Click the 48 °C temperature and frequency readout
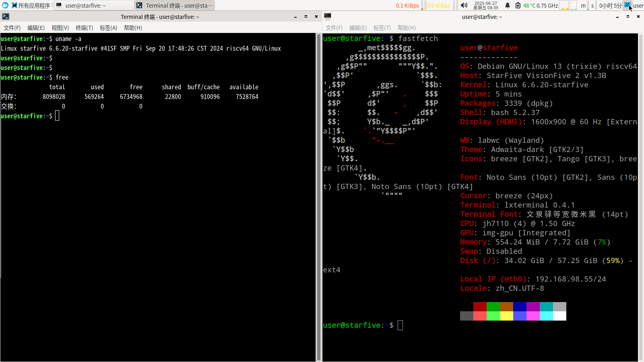Image resolution: width=644 pixels, height=362 pixels. pyautogui.click(x=541, y=6)
